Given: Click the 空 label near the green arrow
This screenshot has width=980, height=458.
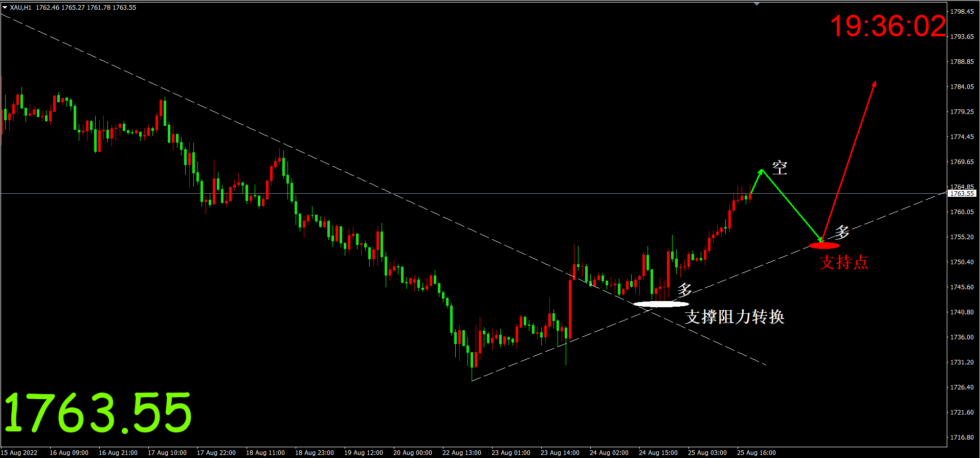Looking at the screenshot, I should pyautogui.click(x=779, y=167).
